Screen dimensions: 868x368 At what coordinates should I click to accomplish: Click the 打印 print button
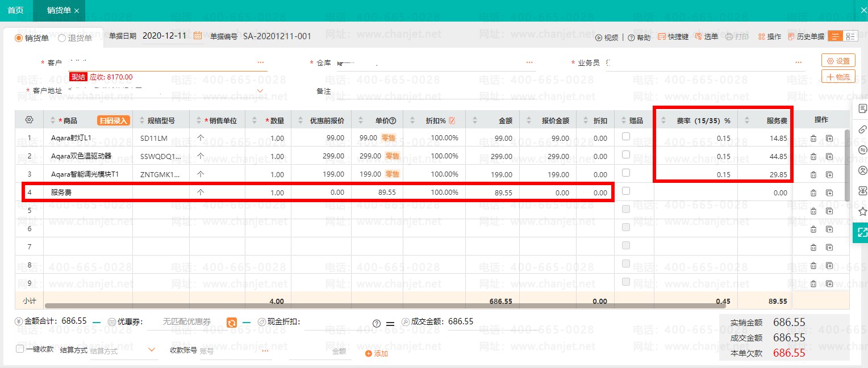(736, 37)
